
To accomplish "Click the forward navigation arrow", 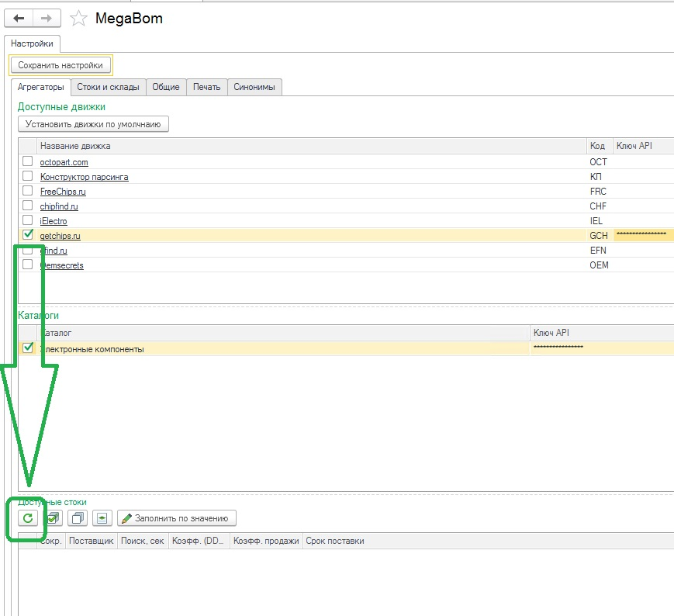I will (47, 18).
